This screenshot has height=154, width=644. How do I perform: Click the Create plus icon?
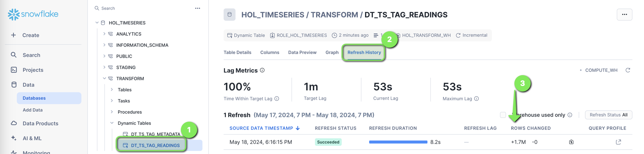click(13, 35)
